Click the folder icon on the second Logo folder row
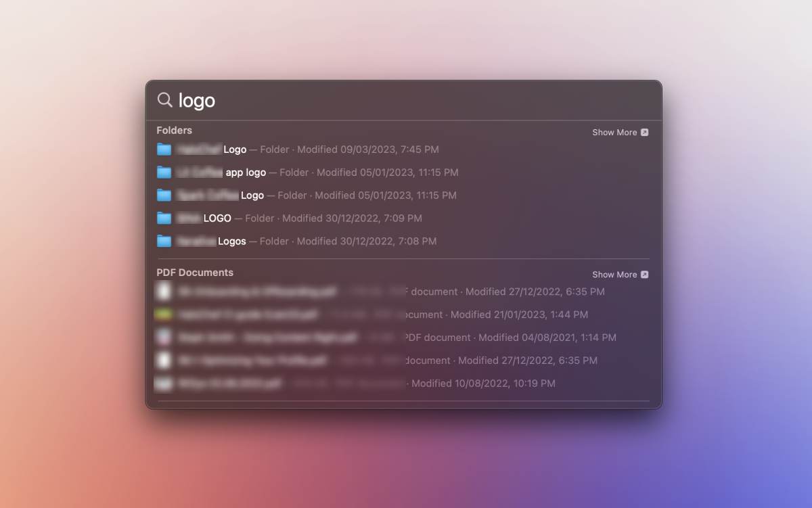Screen dimensions: 812x508 pyautogui.click(x=164, y=195)
